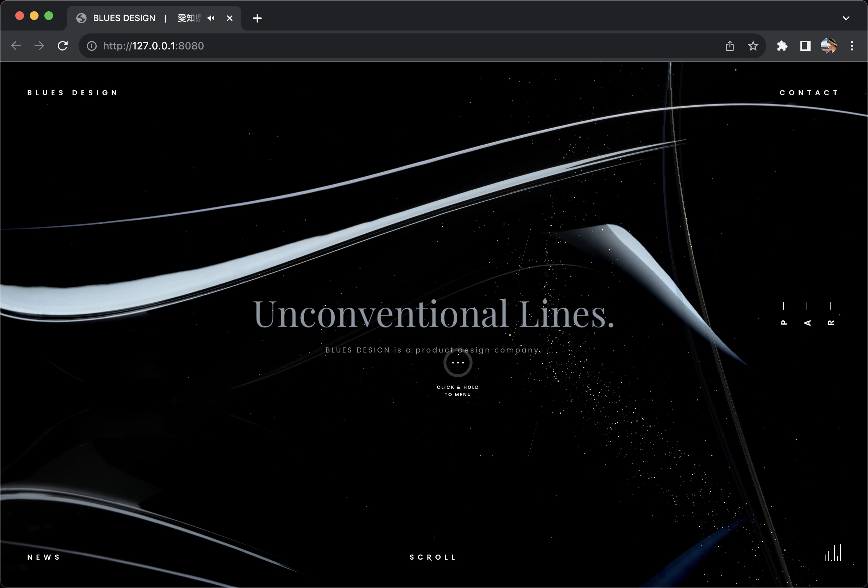The height and width of the screenshot is (588, 868).
Task: Open the side panel icon
Action: click(805, 46)
